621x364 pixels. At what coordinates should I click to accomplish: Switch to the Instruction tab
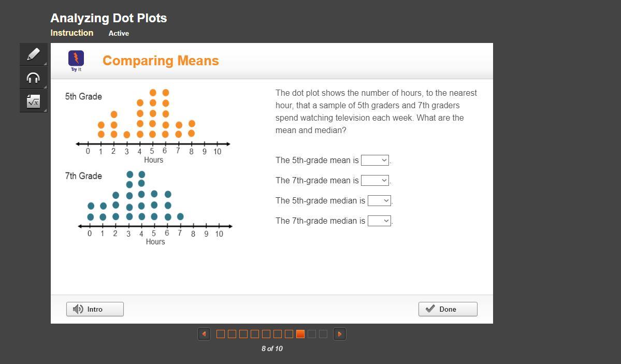click(x=72, y=33)
